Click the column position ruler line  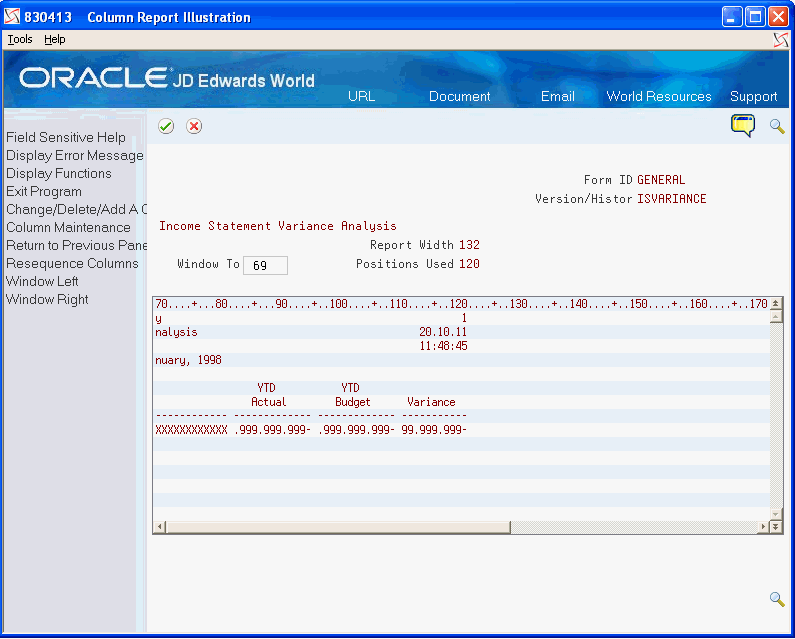point(461,304)
